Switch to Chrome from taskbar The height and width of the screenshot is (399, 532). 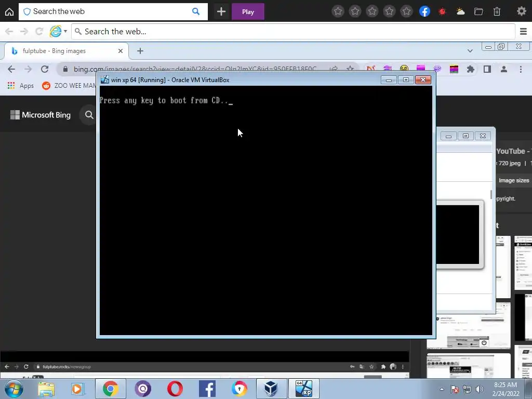tap(110, 389)
